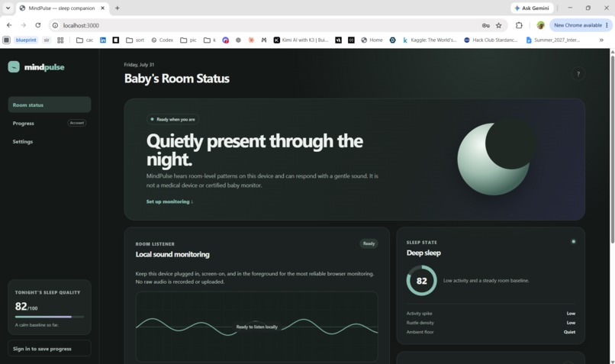Click the Ready when you are pill

click(x=172, y=119)
